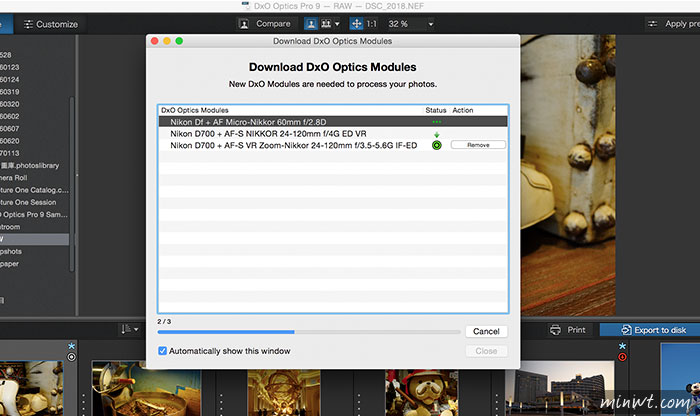Open the Customize tab
The image size is (700, 416).
tap(50, 24)
